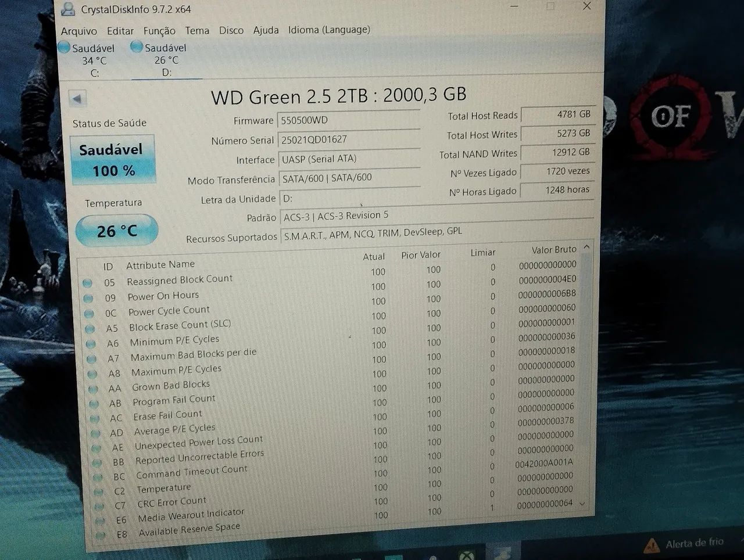The width and height of the screenshot is (744, 560).
Task: Click the scroll down arrow of the attribute list
Action: (583, 503)
